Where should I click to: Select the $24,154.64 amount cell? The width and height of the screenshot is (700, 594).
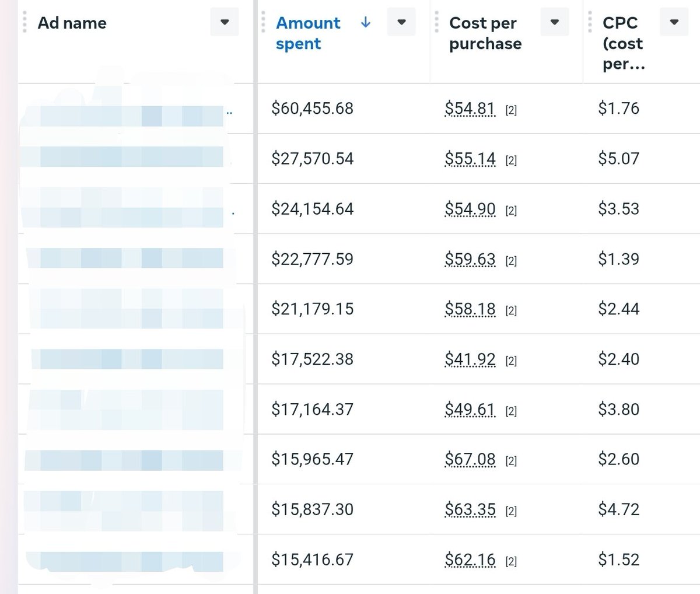point(312,209)
